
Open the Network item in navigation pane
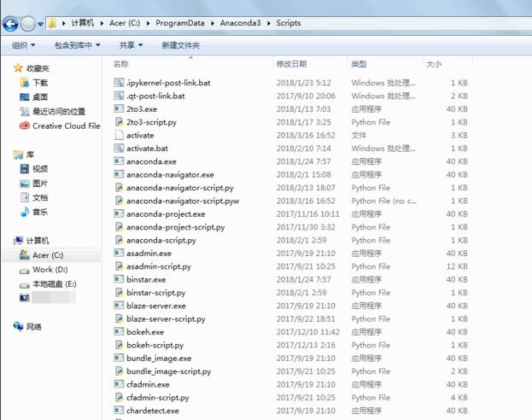[33, 326]
